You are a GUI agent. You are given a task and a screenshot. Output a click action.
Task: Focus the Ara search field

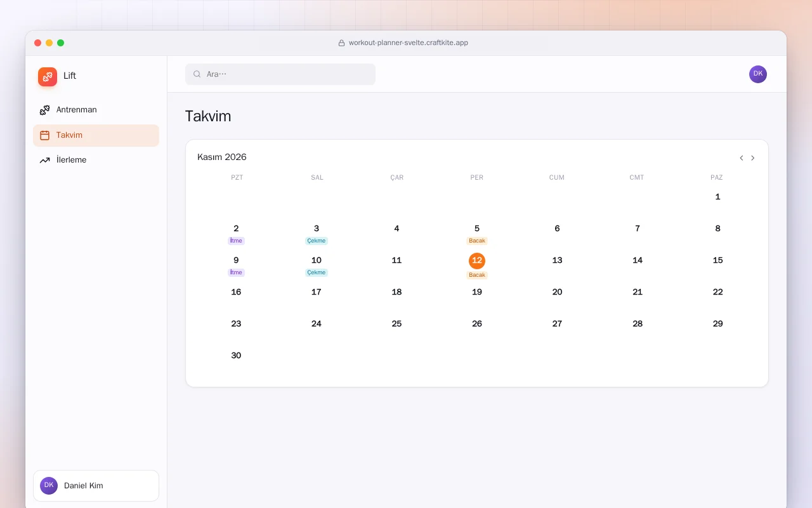[x=280, y=74]
